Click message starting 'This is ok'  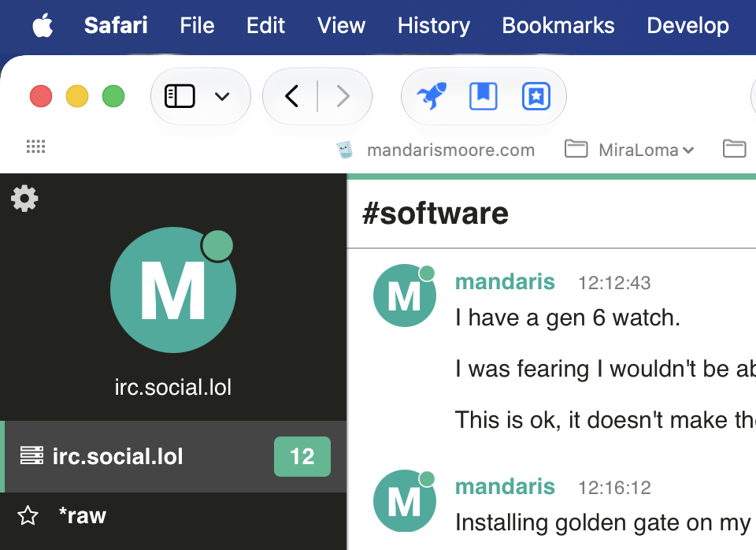pos(606,420)
